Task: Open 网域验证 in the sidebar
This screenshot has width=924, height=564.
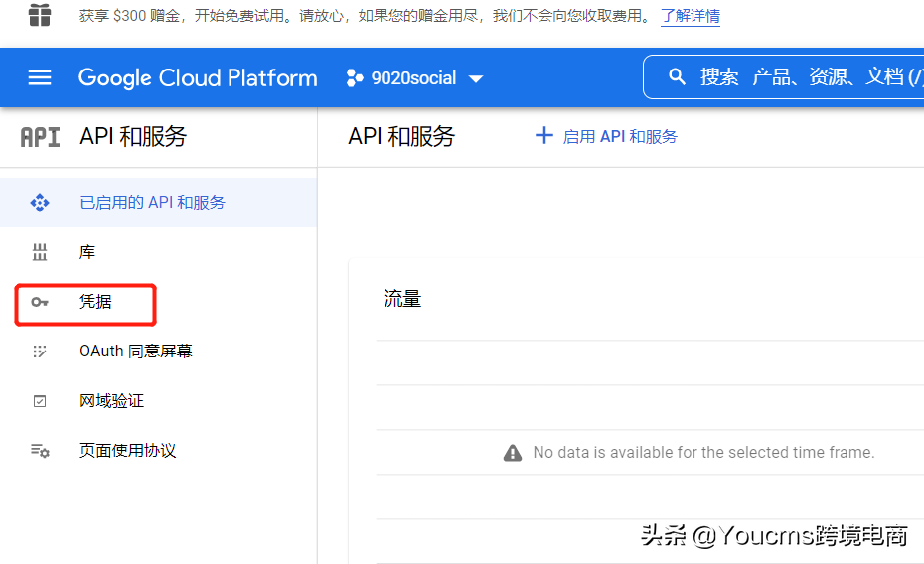Action: (x=158, y=401)
